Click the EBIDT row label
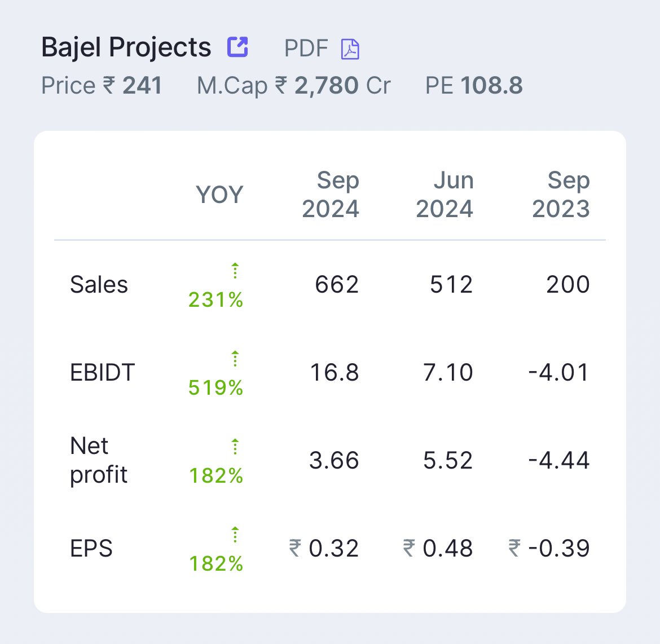 [x=102, y=373]
